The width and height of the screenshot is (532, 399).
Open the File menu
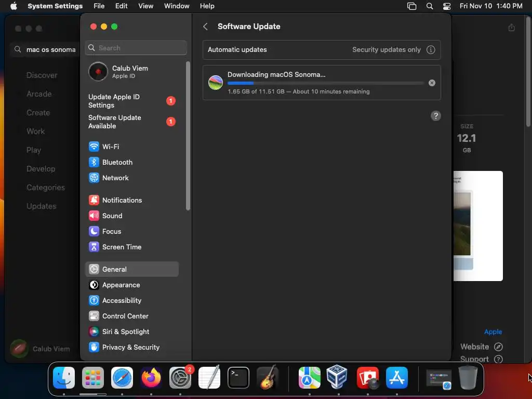click(x=99, y=6)
